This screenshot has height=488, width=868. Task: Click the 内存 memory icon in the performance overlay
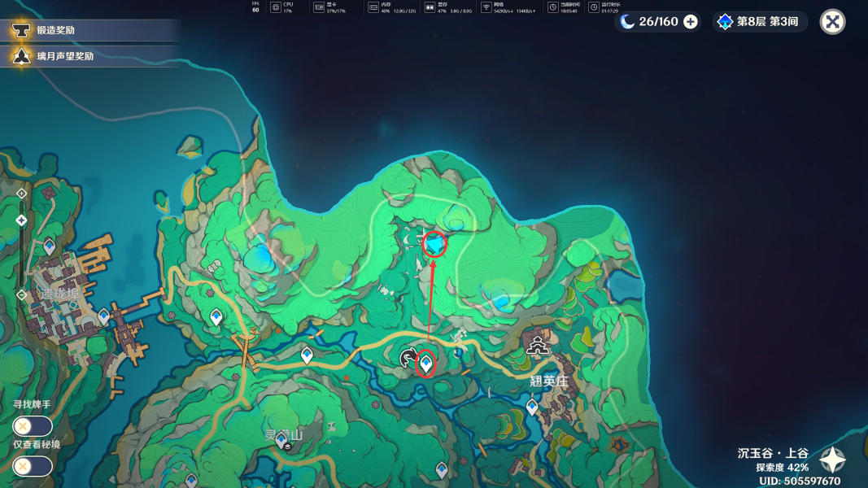[x=373, y=7]
